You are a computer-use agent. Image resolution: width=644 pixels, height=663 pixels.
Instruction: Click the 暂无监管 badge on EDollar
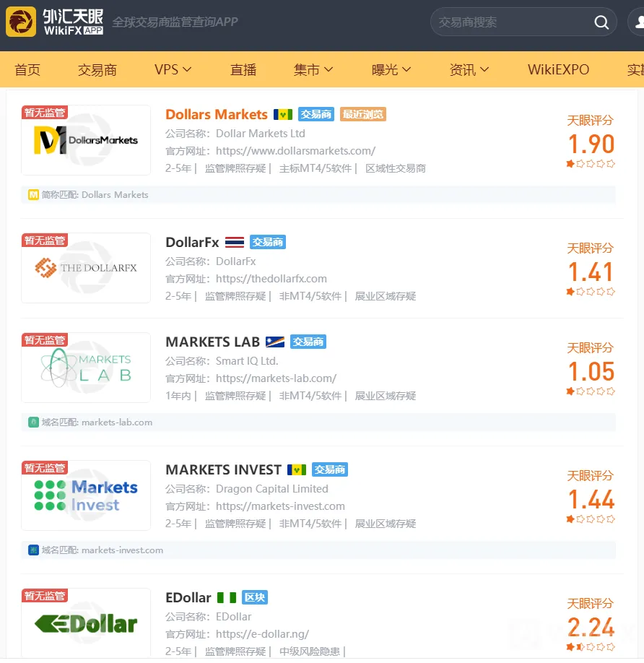pyautogui.click(x=45, y=595)
